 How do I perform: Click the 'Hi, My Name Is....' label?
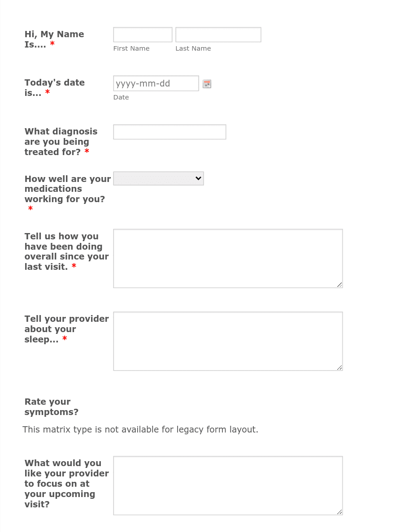[54, 39]
